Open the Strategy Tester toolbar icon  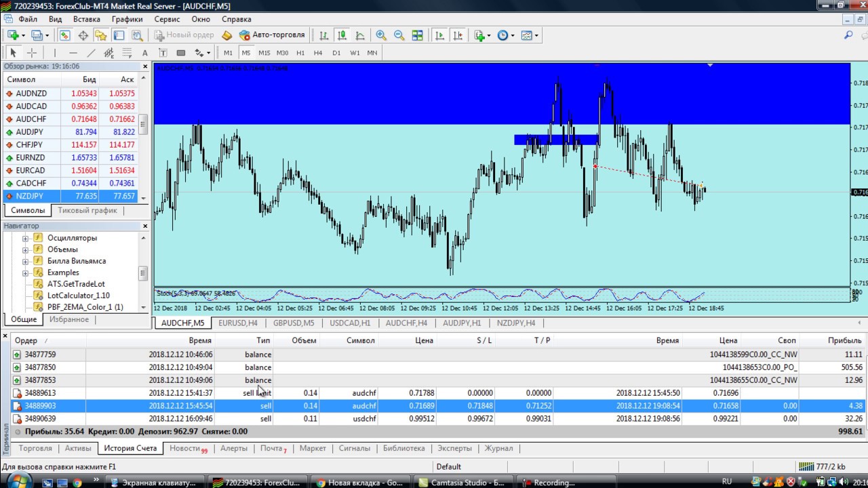tap(137, 35)
